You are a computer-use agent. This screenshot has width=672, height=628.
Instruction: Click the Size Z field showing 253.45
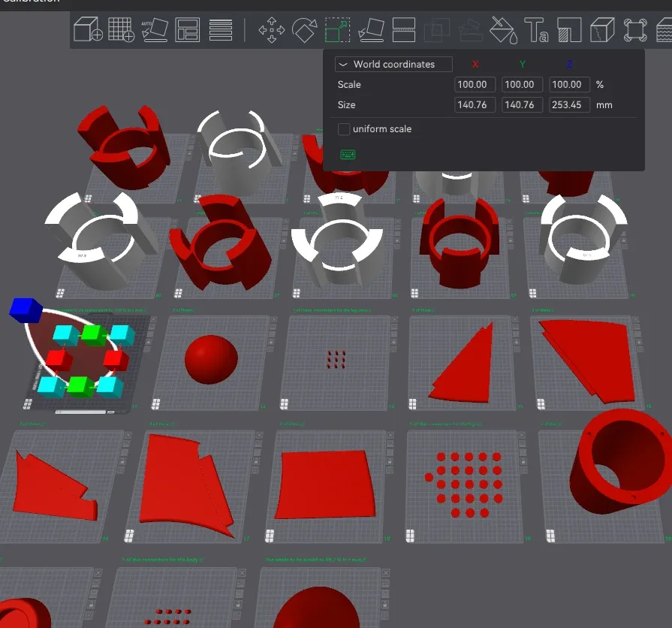pos(570,104)
